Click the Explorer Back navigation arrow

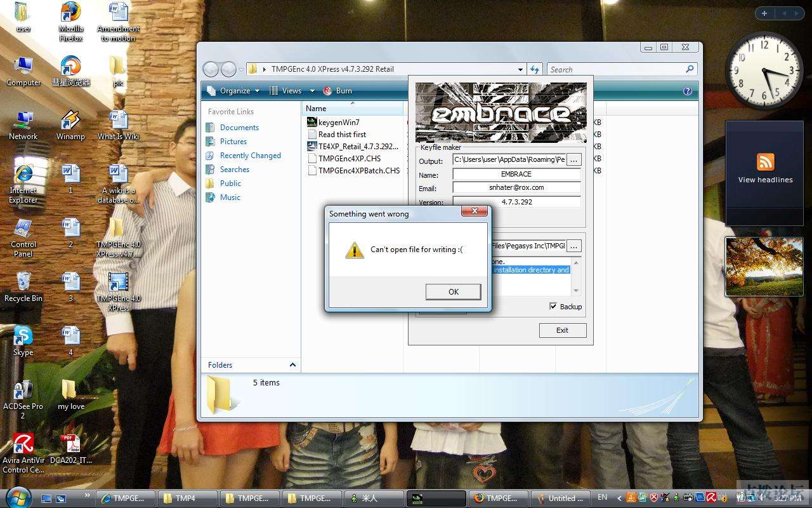coord(211,69)
